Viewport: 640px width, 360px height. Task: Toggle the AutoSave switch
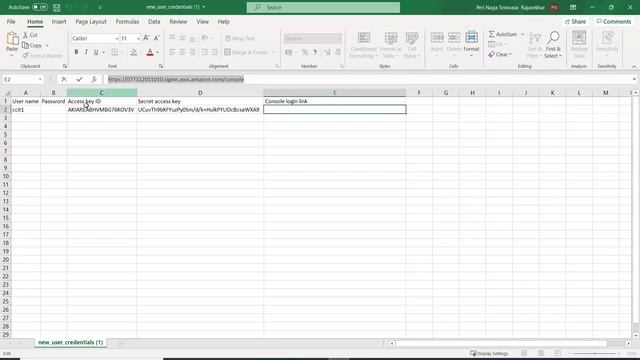[40, 7]
